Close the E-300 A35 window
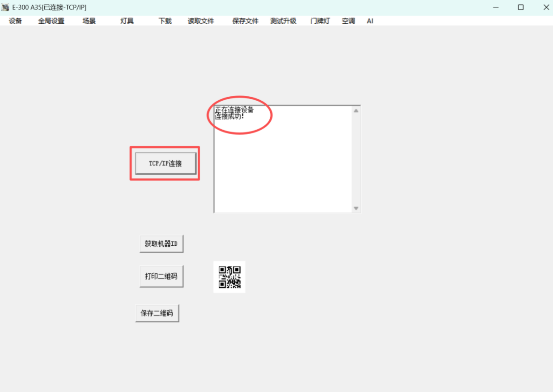The height and width of the screenshot is (392, 553). click(x=546, y=7)
